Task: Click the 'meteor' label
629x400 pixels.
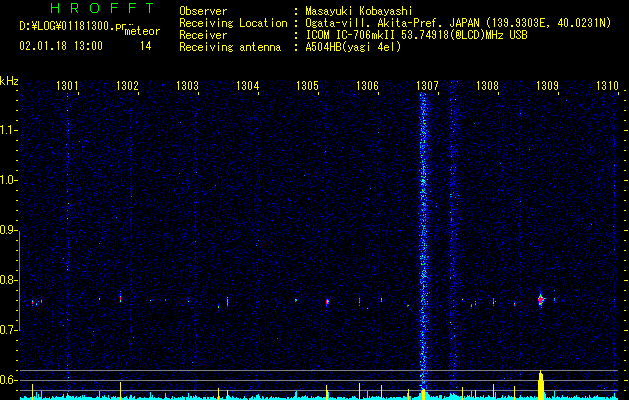Action: click(142, 31)
